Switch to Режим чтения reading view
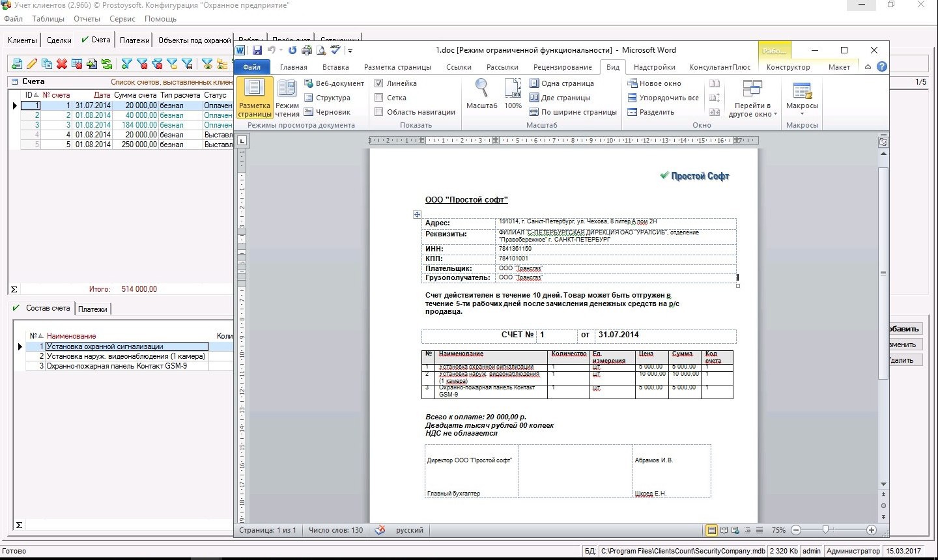The width and height of the screenshot is (938, 560). [x=287, y=98]
